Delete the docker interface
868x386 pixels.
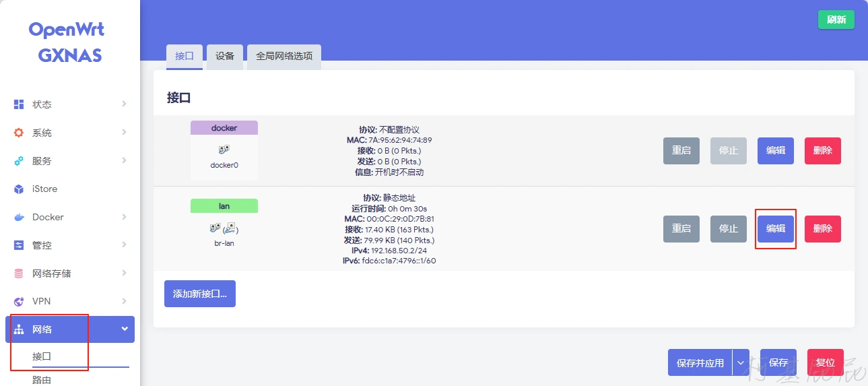[x=822, y=151]
